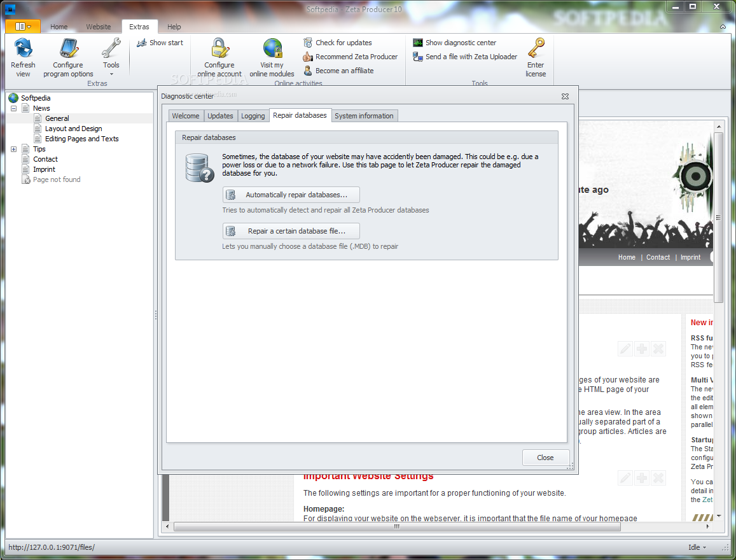Select the Softpedia root tree node
This screenshot has width=736, height=560.
pyautogui.click(x=35, y=98)
